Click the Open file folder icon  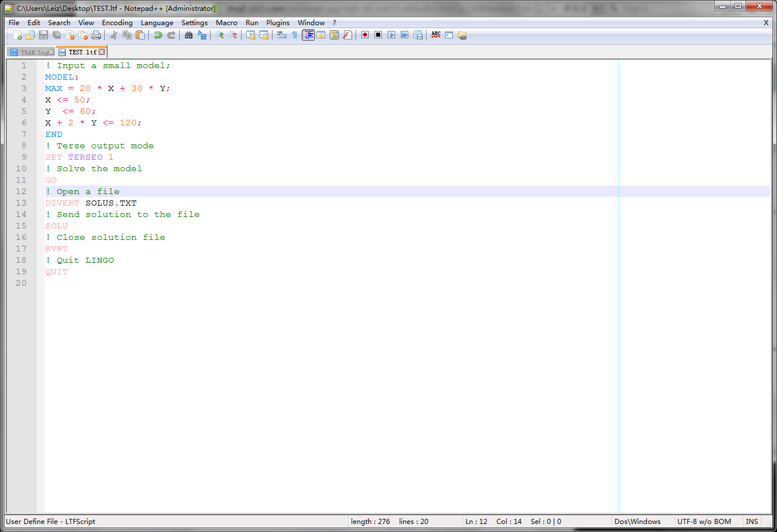click(30, 36)
